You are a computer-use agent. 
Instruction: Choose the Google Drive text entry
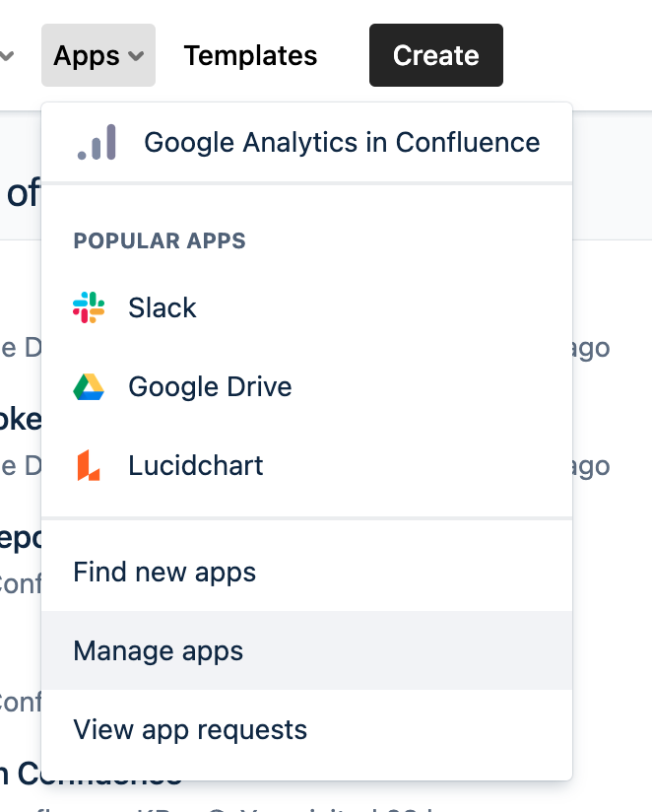point(210,386)
